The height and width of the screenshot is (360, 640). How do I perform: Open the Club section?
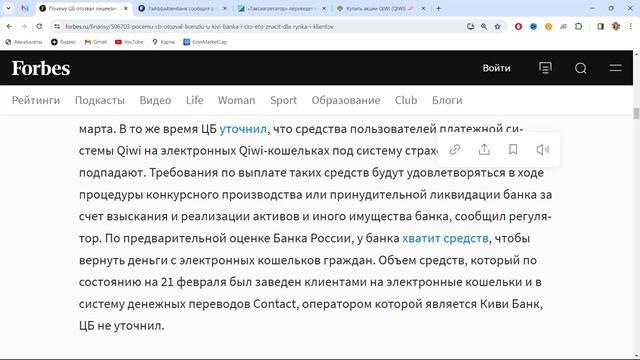point(406,100)
